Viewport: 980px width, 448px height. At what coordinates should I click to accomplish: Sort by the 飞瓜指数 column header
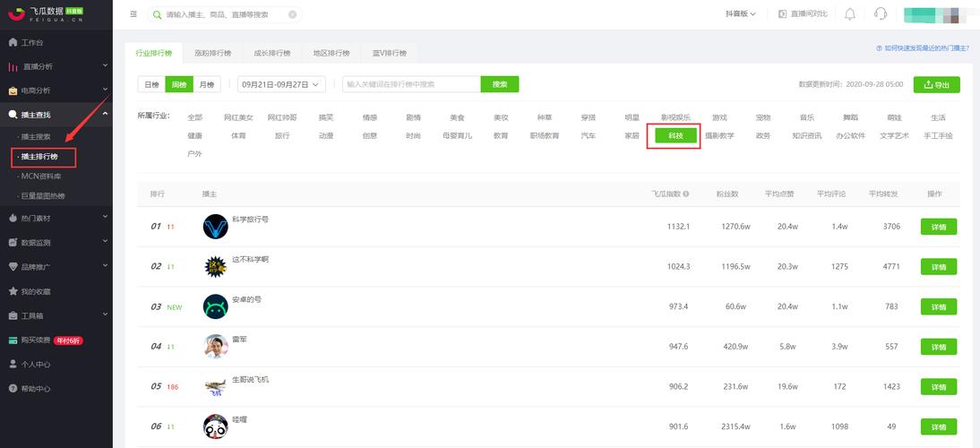tap(671, 194)
